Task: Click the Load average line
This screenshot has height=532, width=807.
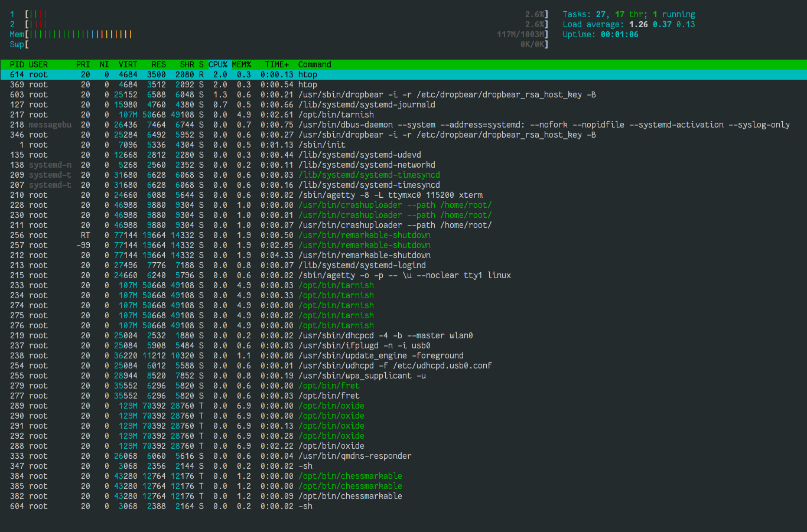Action: coord(629,24)
